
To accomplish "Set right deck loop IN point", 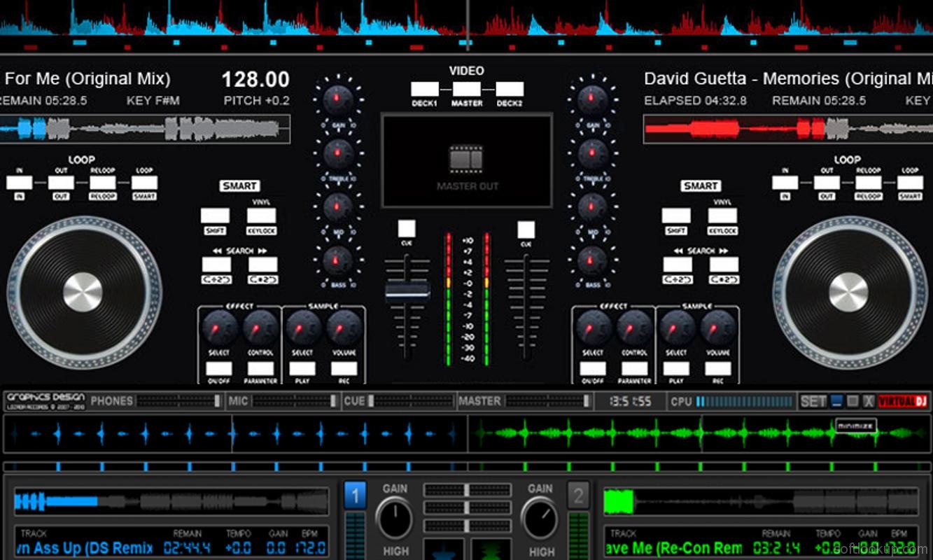I will [785, 183].
